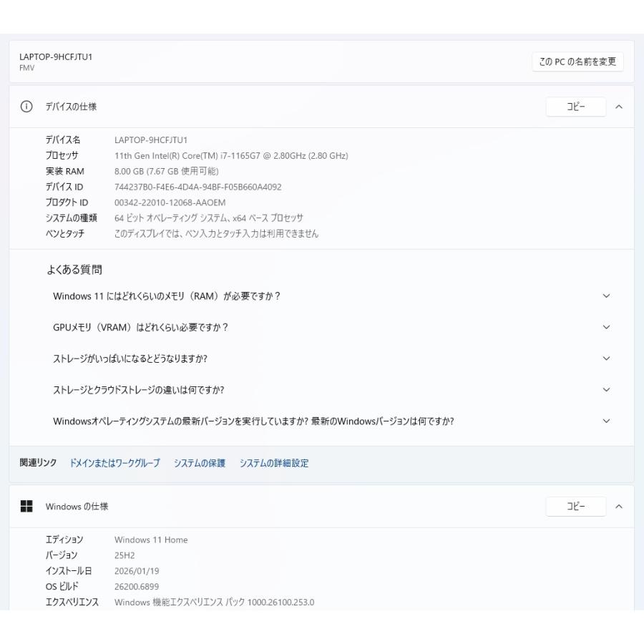Click the インストール日 field label
Screen dimensions: 644x644
coord(69,571)
